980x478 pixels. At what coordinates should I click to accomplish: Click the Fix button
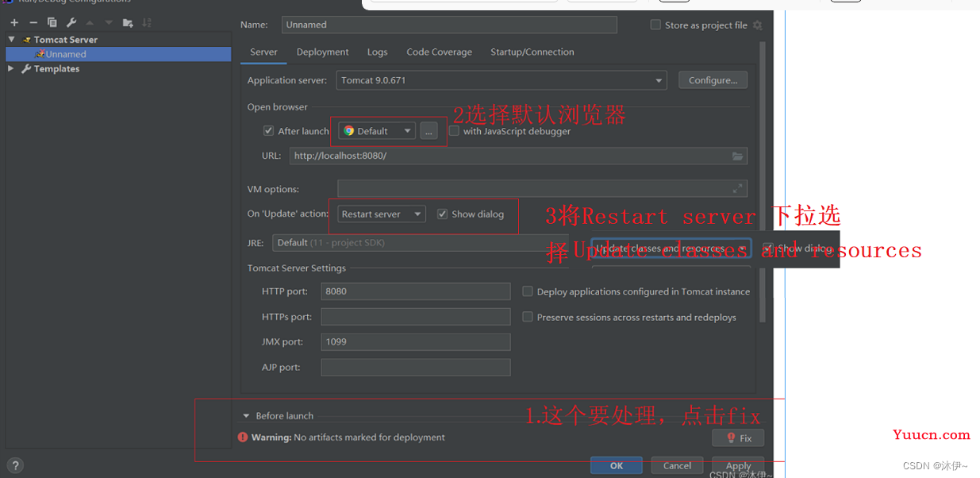[x=738, y=438]
